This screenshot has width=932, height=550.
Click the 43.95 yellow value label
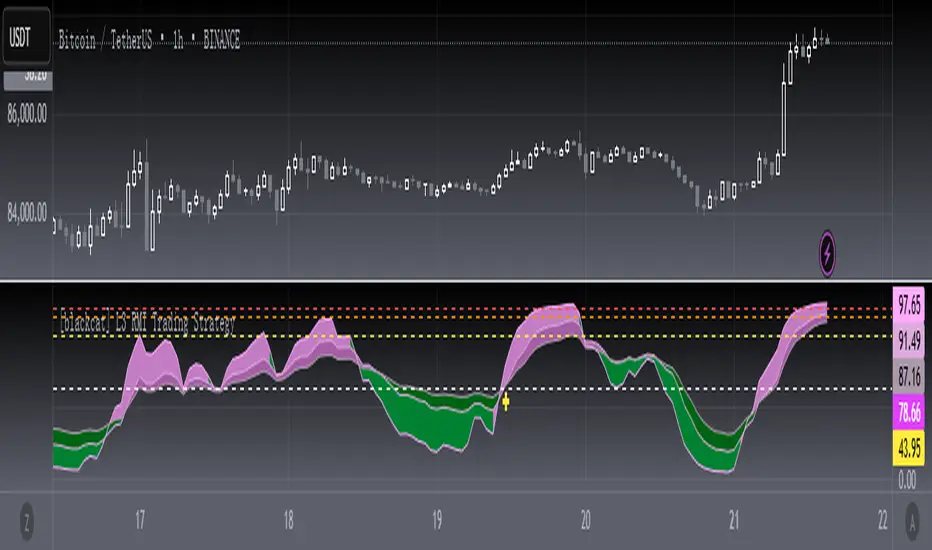point(909,448)
